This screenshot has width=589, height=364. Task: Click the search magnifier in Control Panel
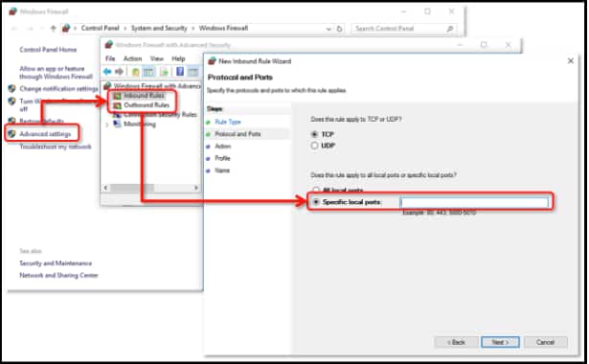point(449,29)
